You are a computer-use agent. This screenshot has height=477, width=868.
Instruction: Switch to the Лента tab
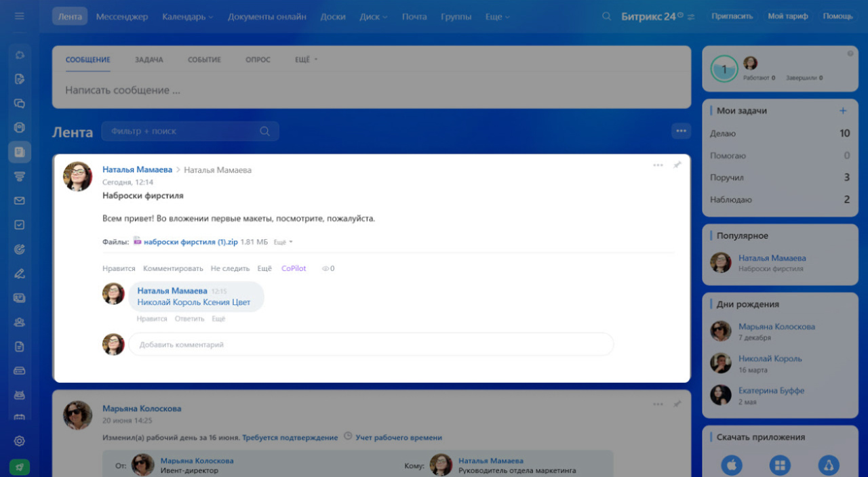click(x=70, y=16)
